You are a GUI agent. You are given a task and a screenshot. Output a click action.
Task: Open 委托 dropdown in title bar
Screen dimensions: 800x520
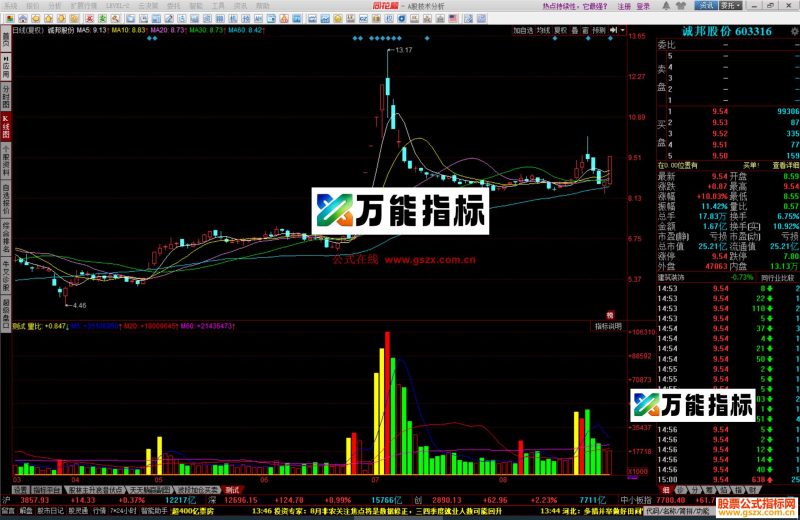pyautogui.click(x=731, y=6)
